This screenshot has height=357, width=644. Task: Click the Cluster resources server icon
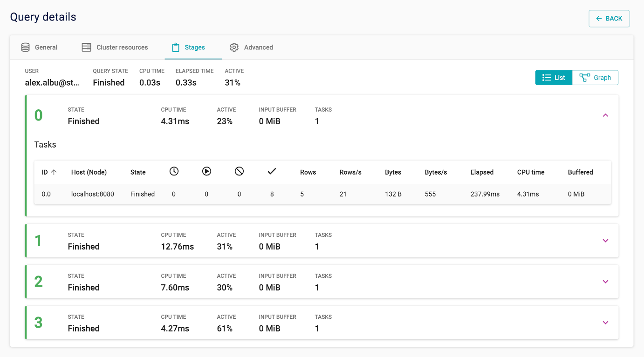pyautogui.click(x=86, y=47)
